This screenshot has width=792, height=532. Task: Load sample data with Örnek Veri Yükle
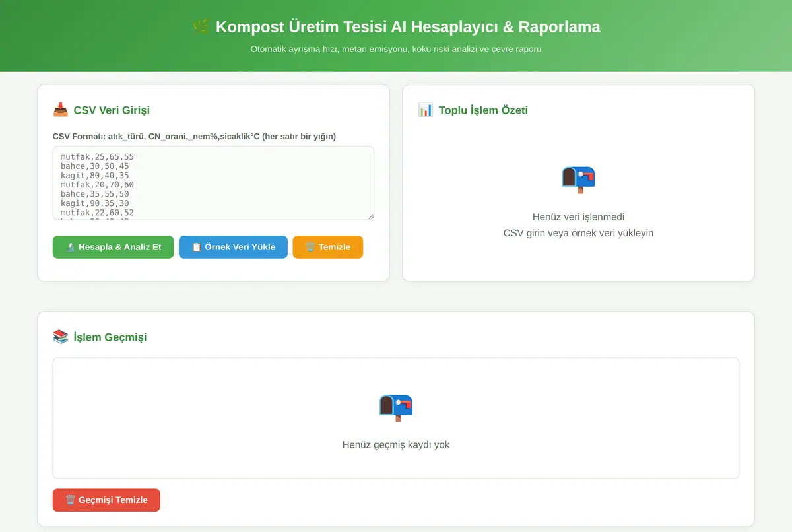pos(233,247)
